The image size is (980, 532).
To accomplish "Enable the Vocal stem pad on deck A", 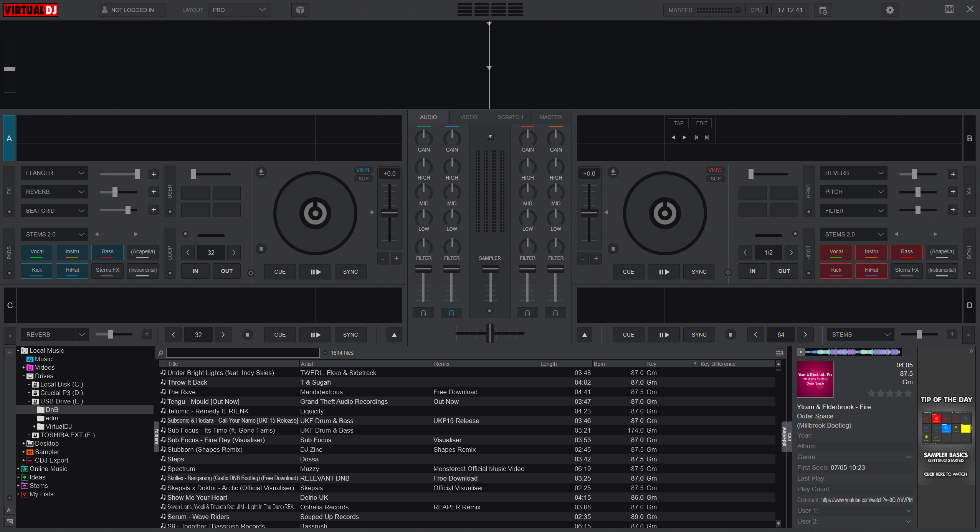I will point(37,252).
